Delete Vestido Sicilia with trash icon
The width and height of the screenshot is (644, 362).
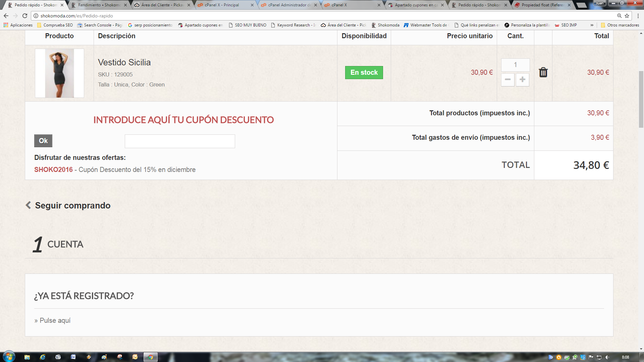coord(543,72)
